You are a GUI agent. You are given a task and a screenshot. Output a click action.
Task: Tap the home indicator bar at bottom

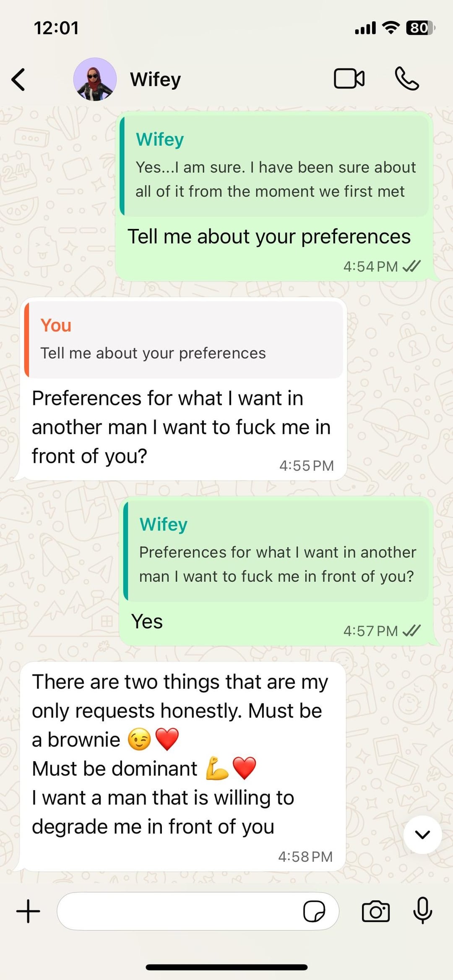(226, 967)
